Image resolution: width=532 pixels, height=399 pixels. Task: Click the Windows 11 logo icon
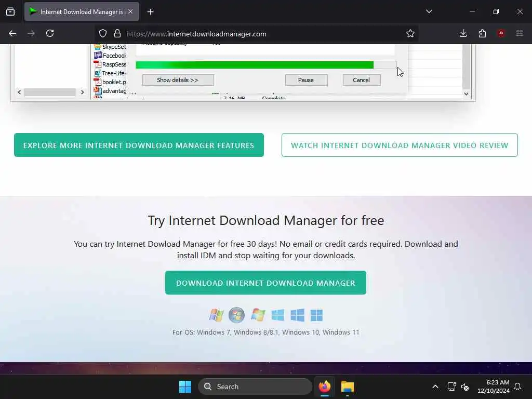[316, 315]
